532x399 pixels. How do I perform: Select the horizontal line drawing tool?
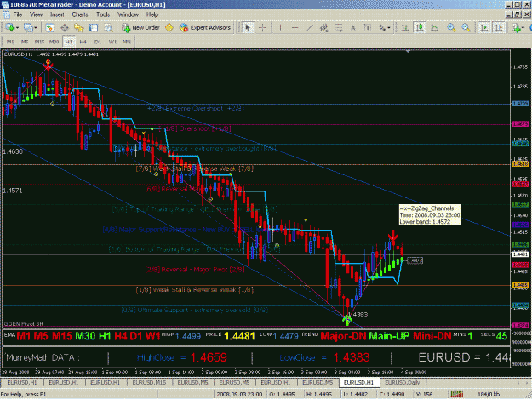click(x=295, y=28)
